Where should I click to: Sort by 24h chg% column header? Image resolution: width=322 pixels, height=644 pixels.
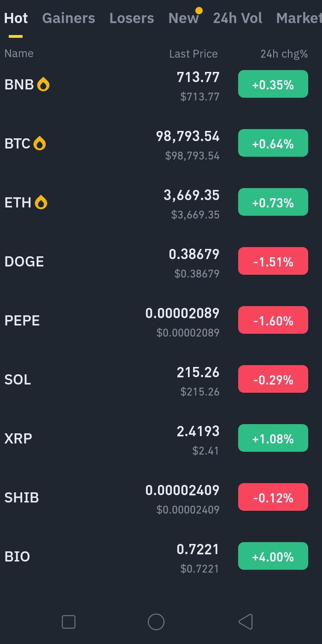pyautogui.click(x=284, y=54)
